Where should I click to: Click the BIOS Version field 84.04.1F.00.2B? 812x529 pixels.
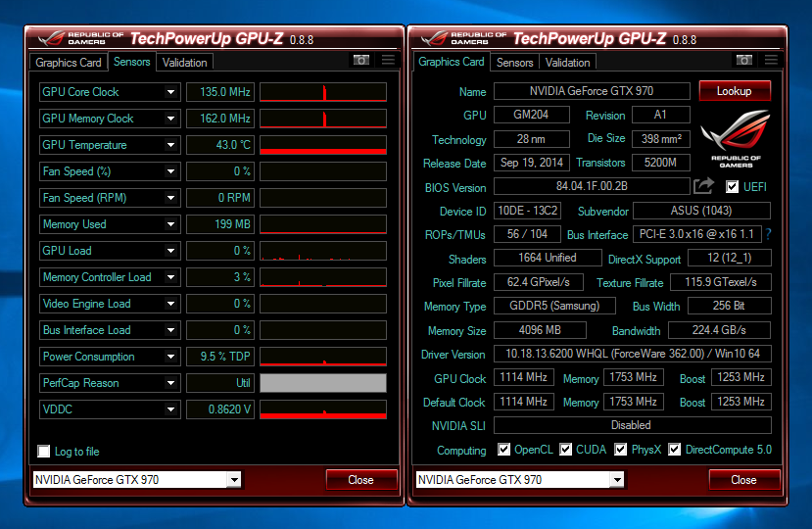(x=592, y=186)
